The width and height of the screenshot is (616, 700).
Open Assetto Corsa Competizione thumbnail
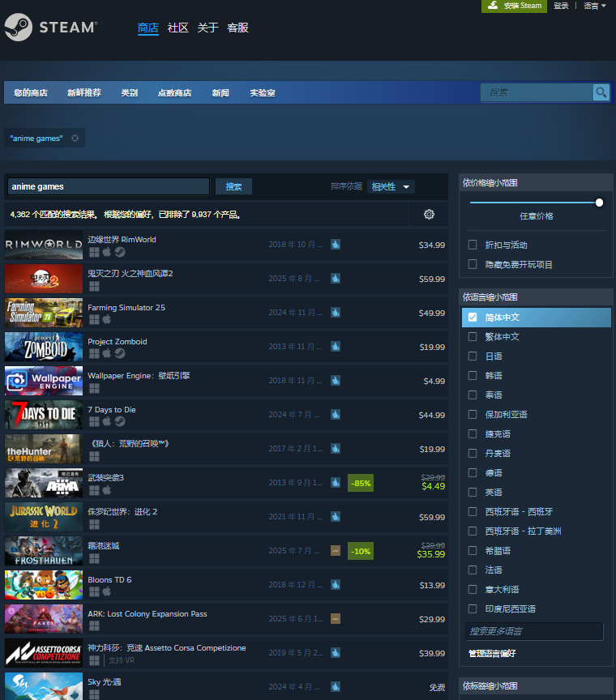[44, 653]
